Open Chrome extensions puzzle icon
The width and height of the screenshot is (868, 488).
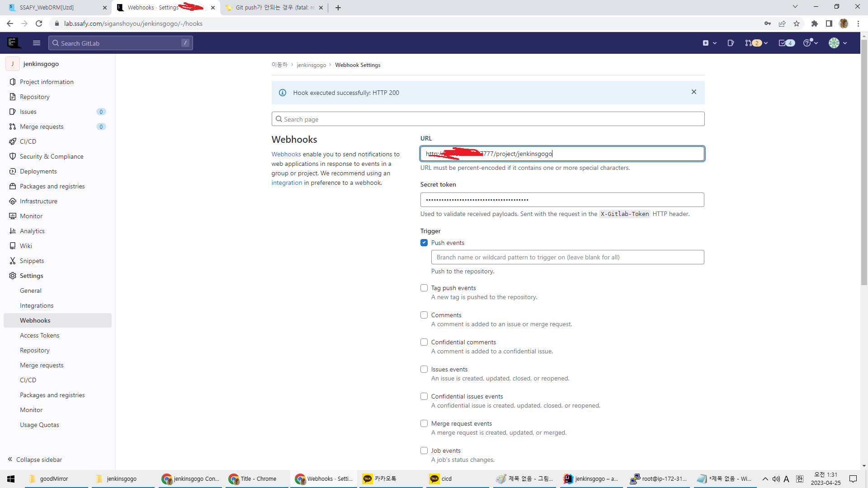point(814,23)
